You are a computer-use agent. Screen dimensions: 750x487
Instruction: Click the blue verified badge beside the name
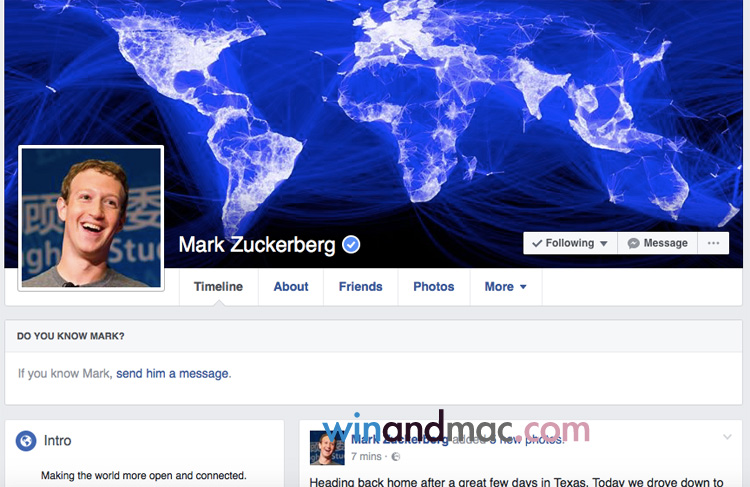(x=351, y=244)
